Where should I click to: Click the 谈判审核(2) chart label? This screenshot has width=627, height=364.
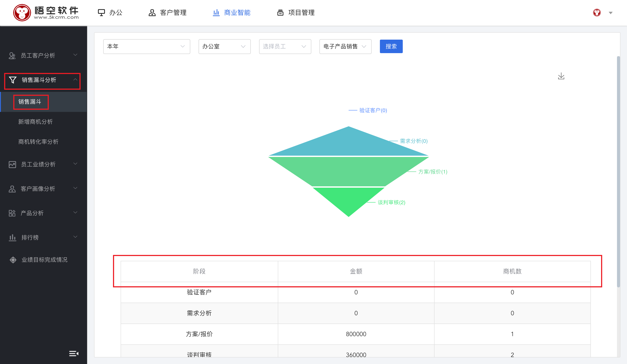coord(392,202)
